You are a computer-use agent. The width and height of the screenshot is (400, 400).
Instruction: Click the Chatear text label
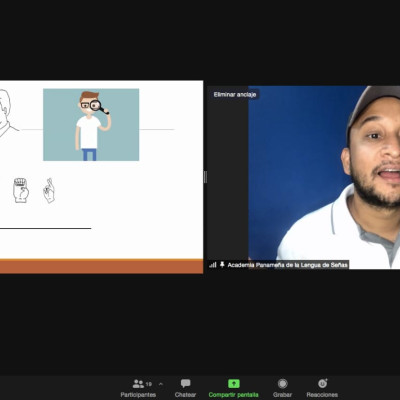[x=185, y=395]
